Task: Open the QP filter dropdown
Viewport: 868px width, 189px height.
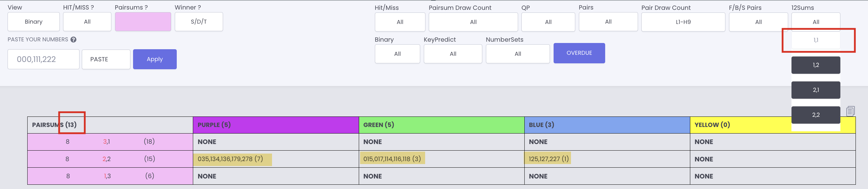Action: [548, 22]
